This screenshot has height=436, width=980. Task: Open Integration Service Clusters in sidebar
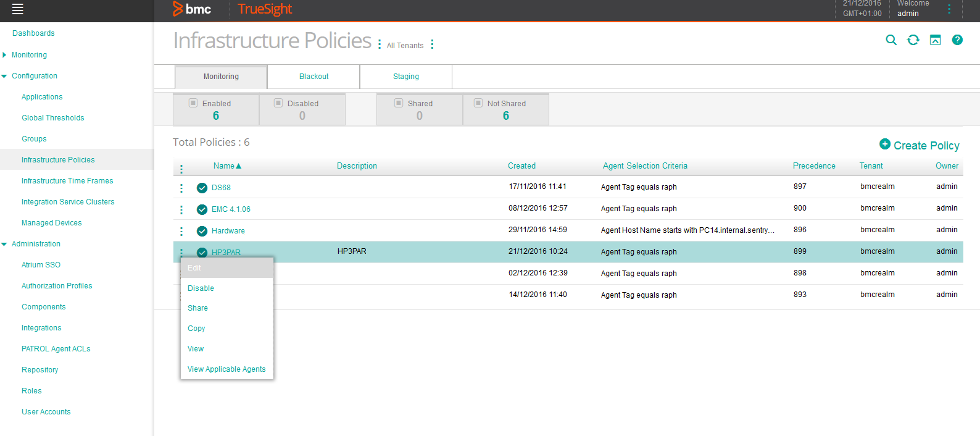pos(68,202)
